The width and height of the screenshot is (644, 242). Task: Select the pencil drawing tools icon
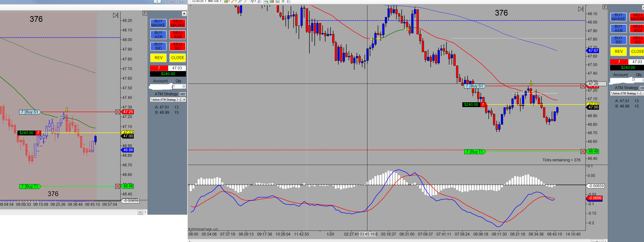pyautogui.click(x=233, y=1)
